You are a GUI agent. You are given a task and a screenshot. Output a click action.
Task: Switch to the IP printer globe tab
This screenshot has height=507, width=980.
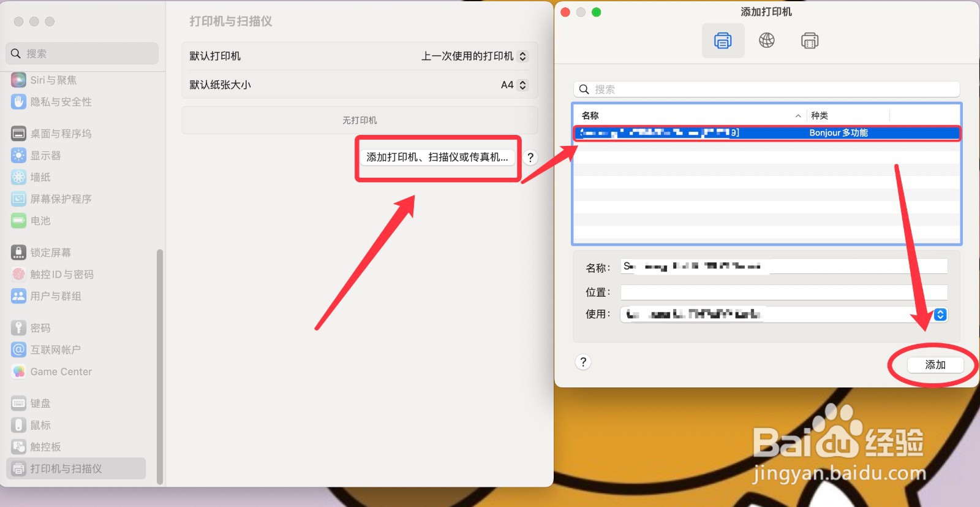(x=767, y=40)
